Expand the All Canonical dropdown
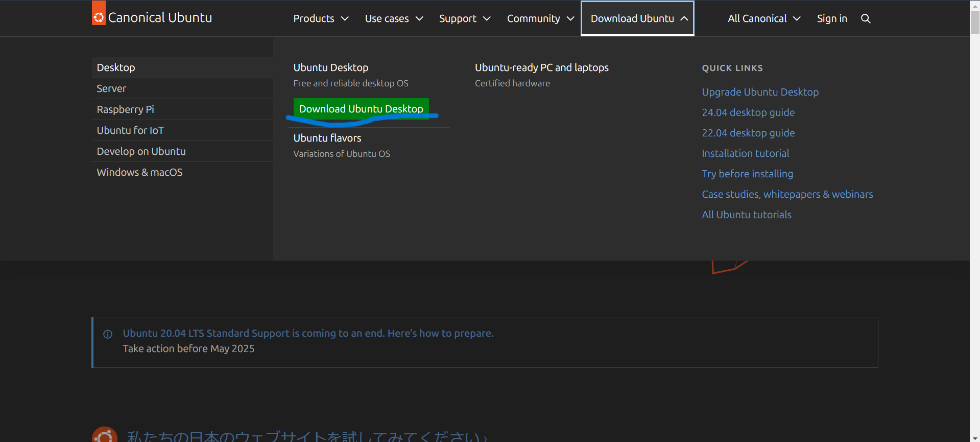 (763, 18)
